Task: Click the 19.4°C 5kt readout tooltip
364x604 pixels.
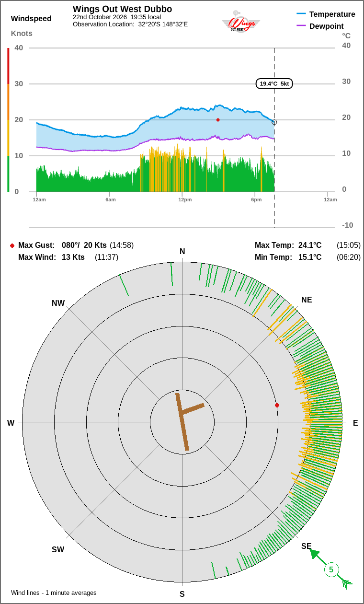Action: point(274,84)
